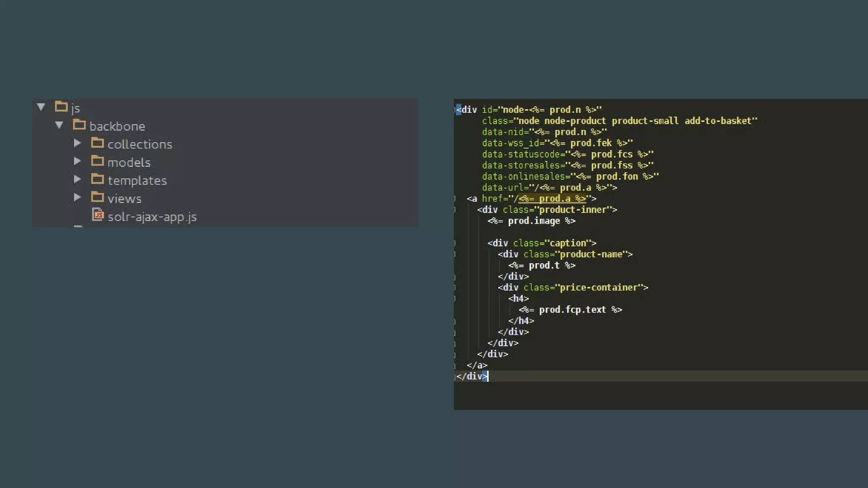This screenshot has width=868, height=488.
Task: Select the solr-ajax-app.js file name
Action: (152, 216)
